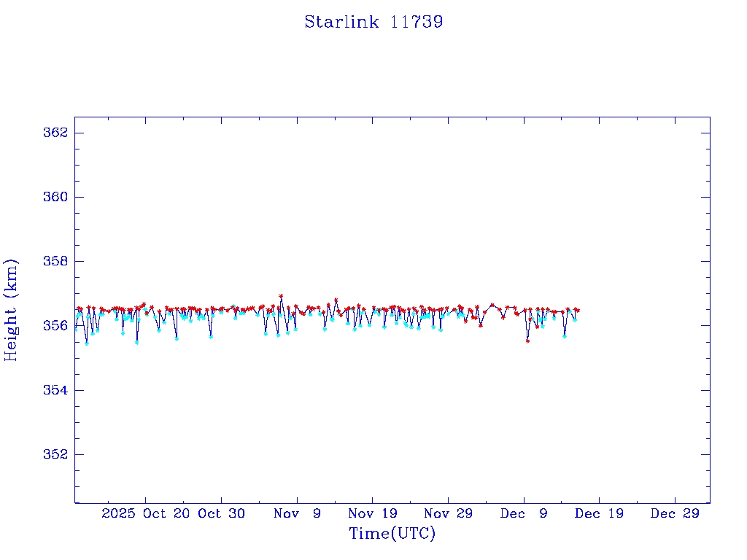Screen dimensions: 747x560
Task: Click the Height (km) y-axis label
Action: pos(11,310)
